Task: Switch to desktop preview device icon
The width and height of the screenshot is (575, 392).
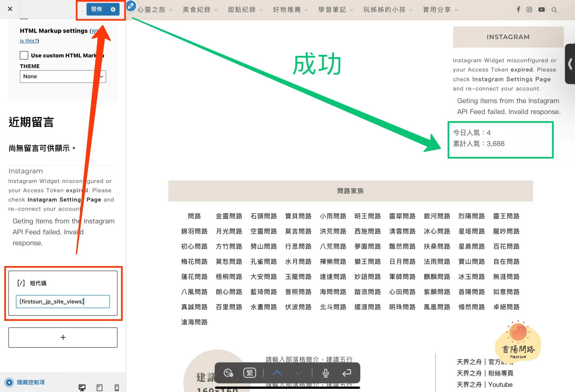Action: (x=82, y=387)
